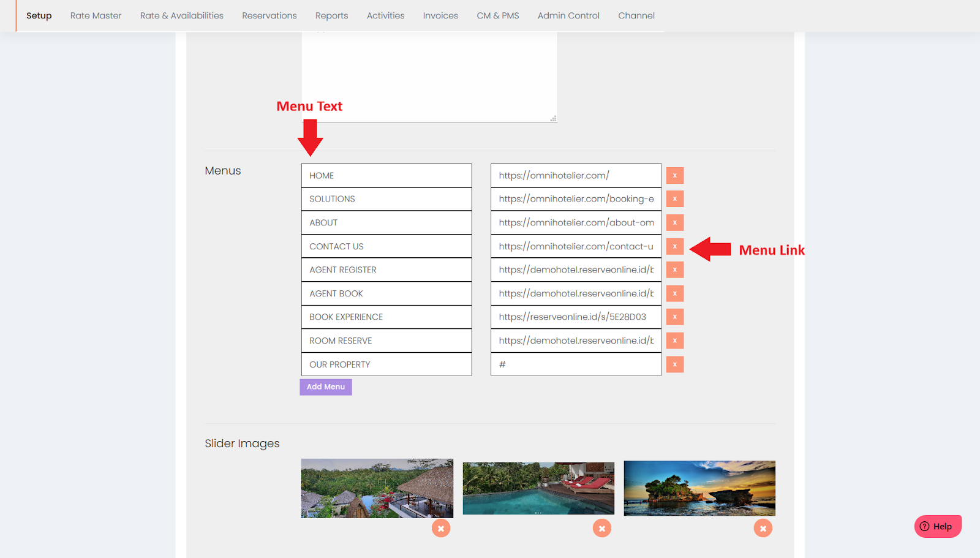Viewport: 980px width, 558px height.
Task: Delete the sunset rock temple slider image
Action: coord(763,528)
